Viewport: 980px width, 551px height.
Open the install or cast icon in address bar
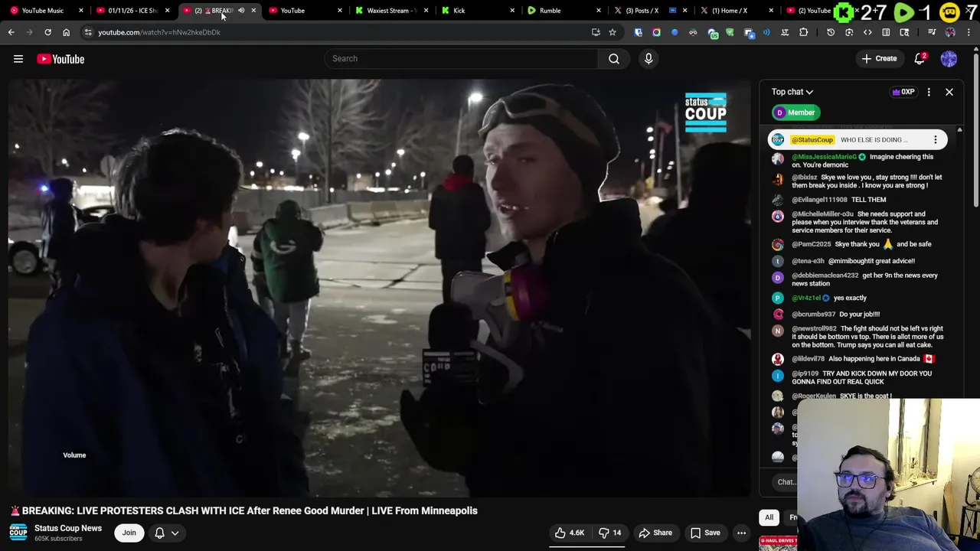click(x=596, y=32)
